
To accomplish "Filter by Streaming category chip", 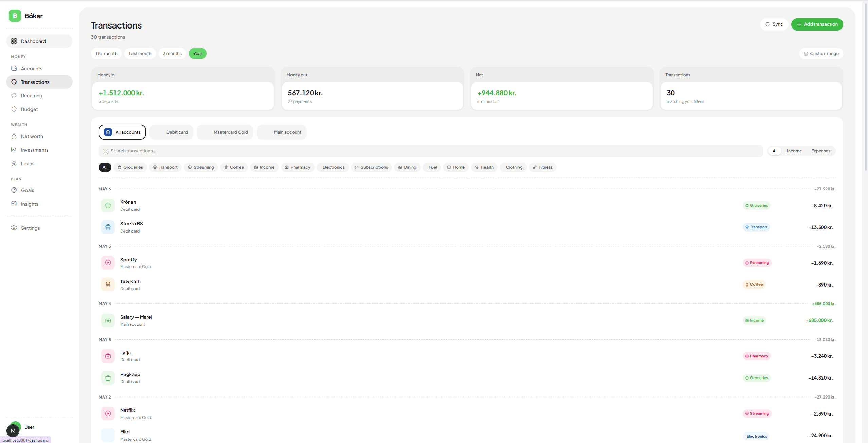I will pyautogui.click(x=201, y=167).
